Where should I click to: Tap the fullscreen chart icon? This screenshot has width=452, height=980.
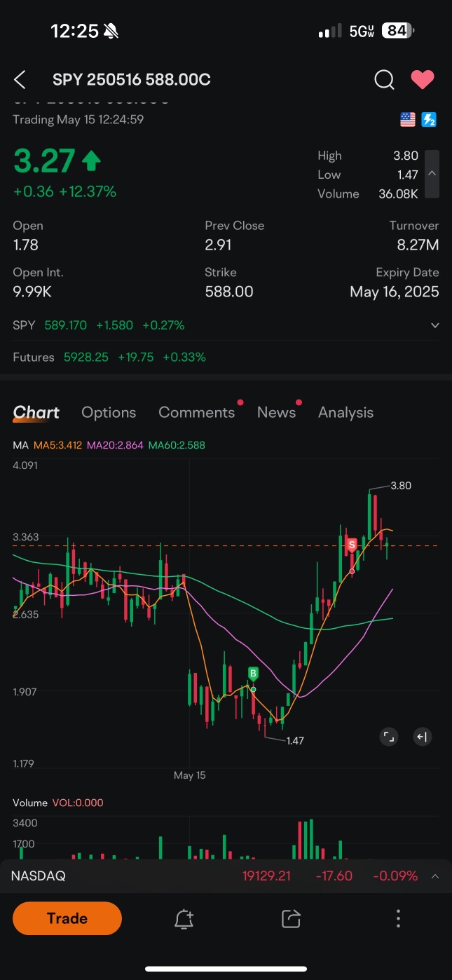pyautogui.click(x=388, y=737)
